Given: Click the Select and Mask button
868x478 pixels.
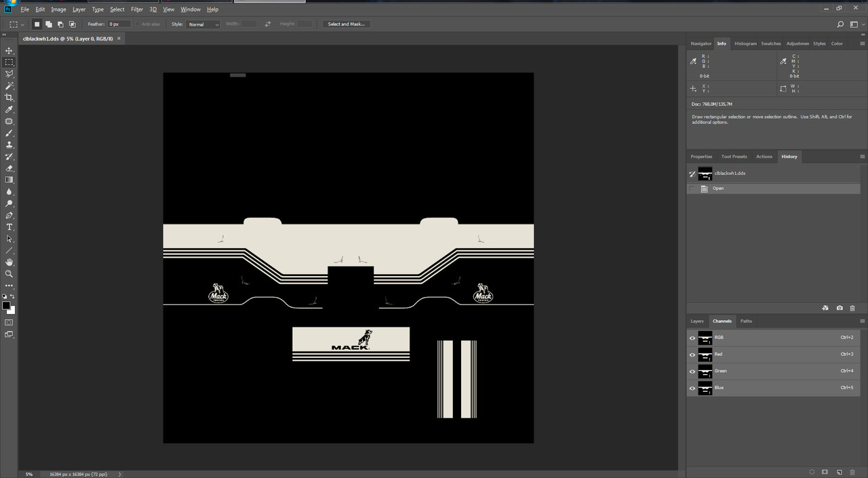Looking at the screenshot, I should coord(347,24).
